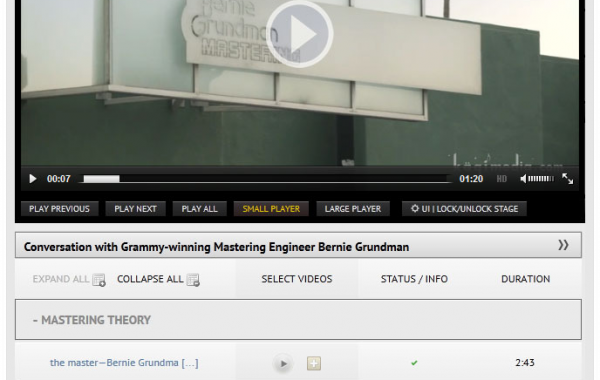
Task: Switch to LARGE PLAYER mode
Action: [353, 209]
